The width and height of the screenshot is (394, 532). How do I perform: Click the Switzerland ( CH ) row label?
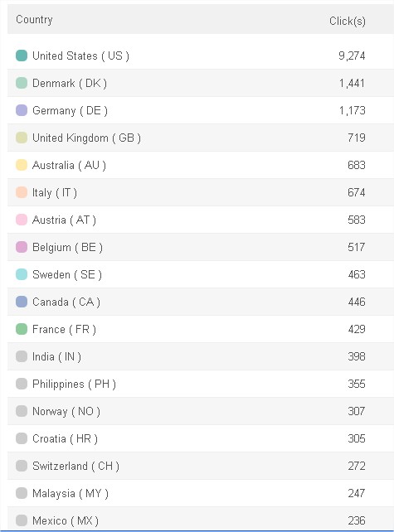click(75, 466)
